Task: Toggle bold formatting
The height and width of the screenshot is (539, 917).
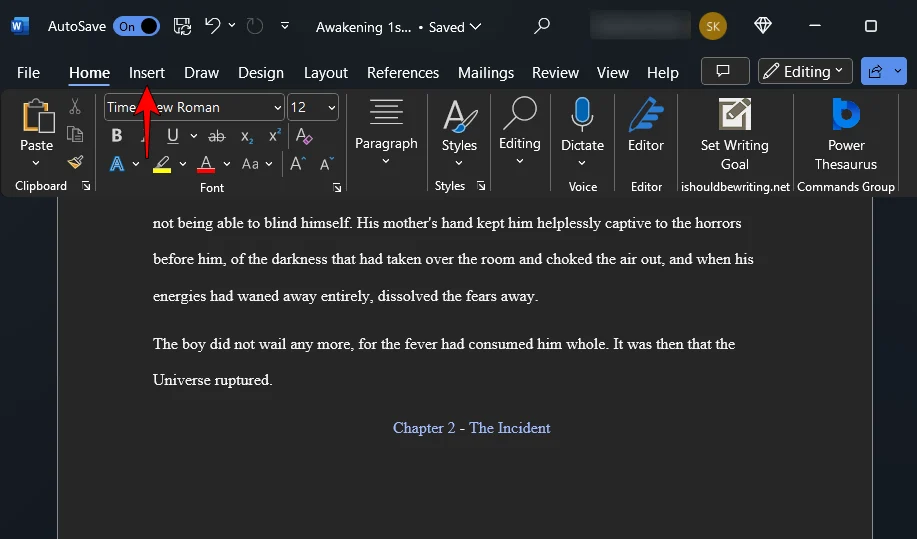Action: pos(117,136)
